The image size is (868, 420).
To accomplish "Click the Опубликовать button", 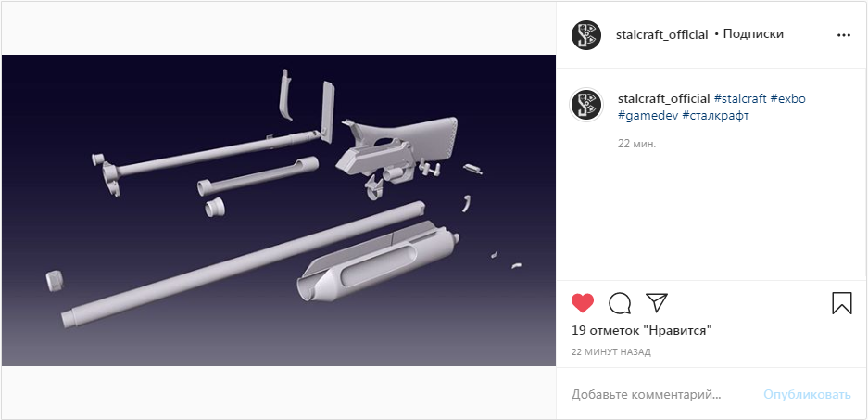I will point(807,395).
